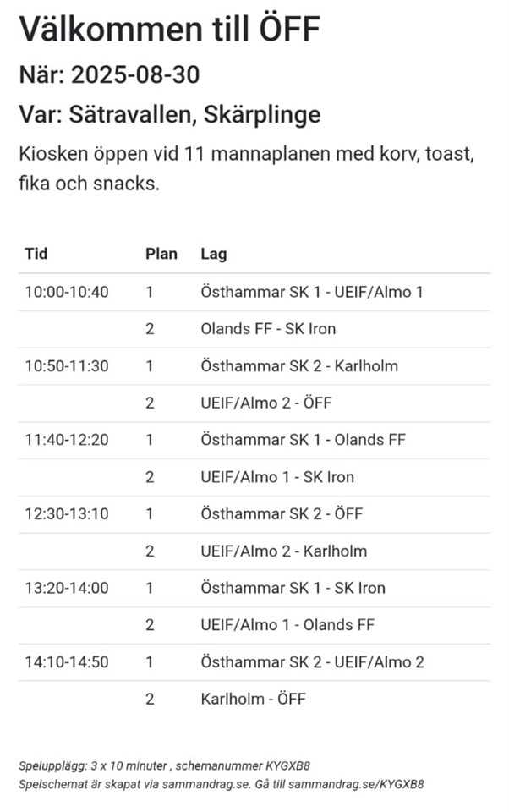This screenshot has height=812, width=509.
Task: Click the 13:20-14:00 time cell
Action: coord(67,588)
